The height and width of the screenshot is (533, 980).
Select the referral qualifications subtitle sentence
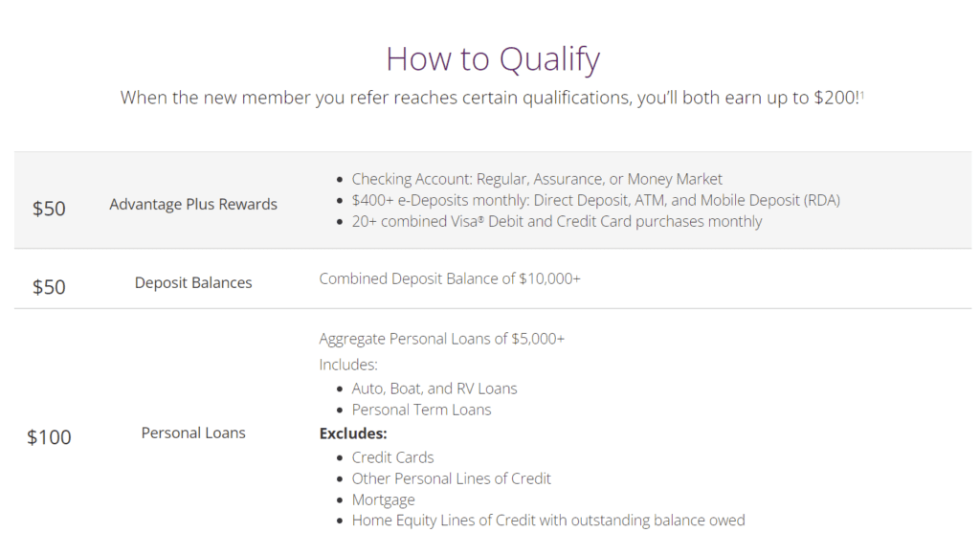coord(488,99)
